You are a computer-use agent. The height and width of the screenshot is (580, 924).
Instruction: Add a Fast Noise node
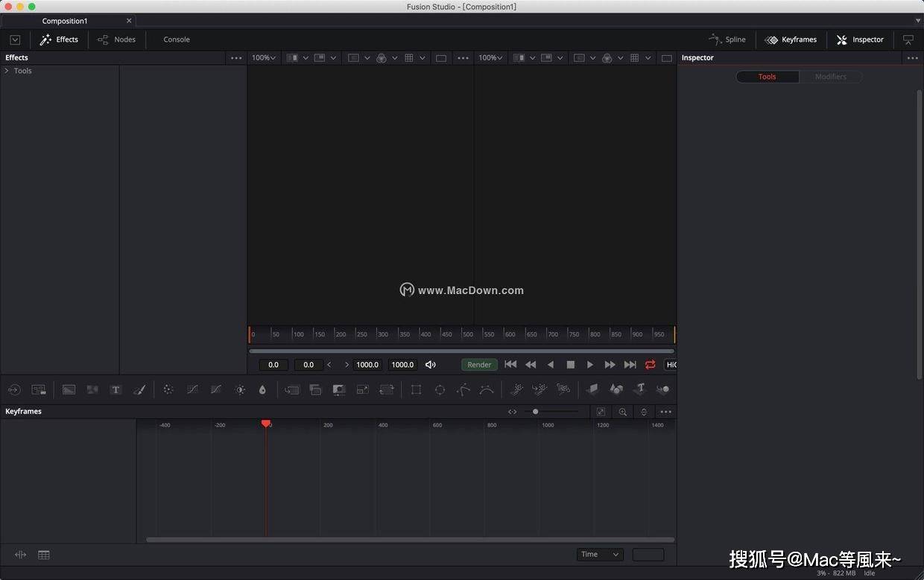click(92, 389)
